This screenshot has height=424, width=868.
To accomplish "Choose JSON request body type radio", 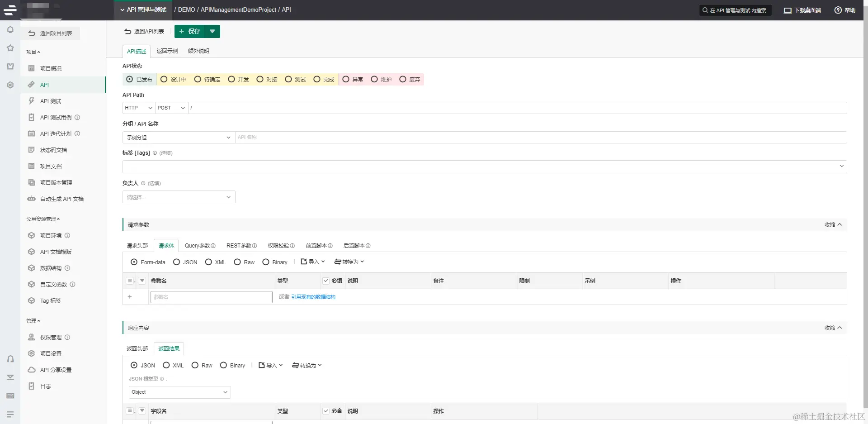I will [x=176, y=262].
